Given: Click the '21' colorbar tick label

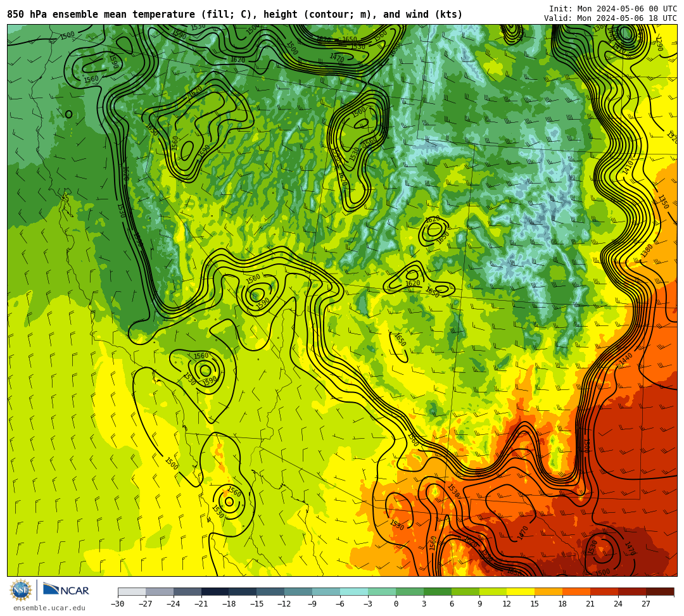Looking at the screenshot, I should tap(590, 604).
